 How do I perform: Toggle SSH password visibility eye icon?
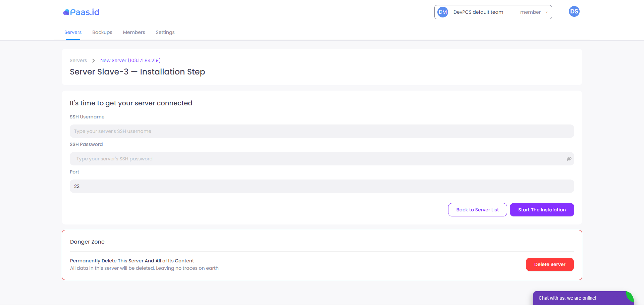(569, 159)
